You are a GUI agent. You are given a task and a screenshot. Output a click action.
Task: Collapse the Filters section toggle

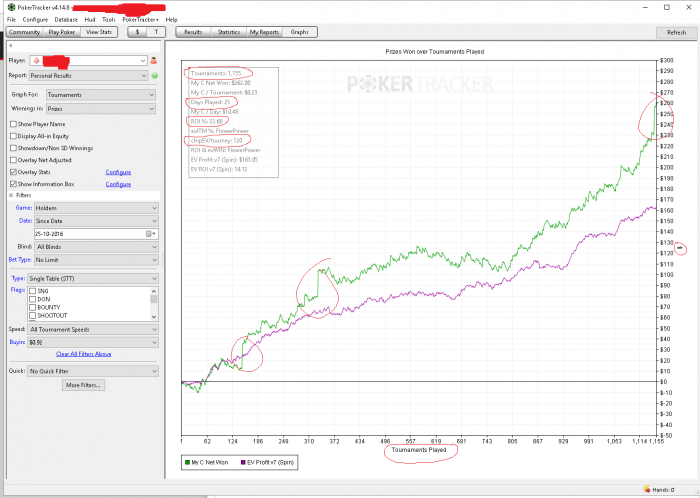11,195
